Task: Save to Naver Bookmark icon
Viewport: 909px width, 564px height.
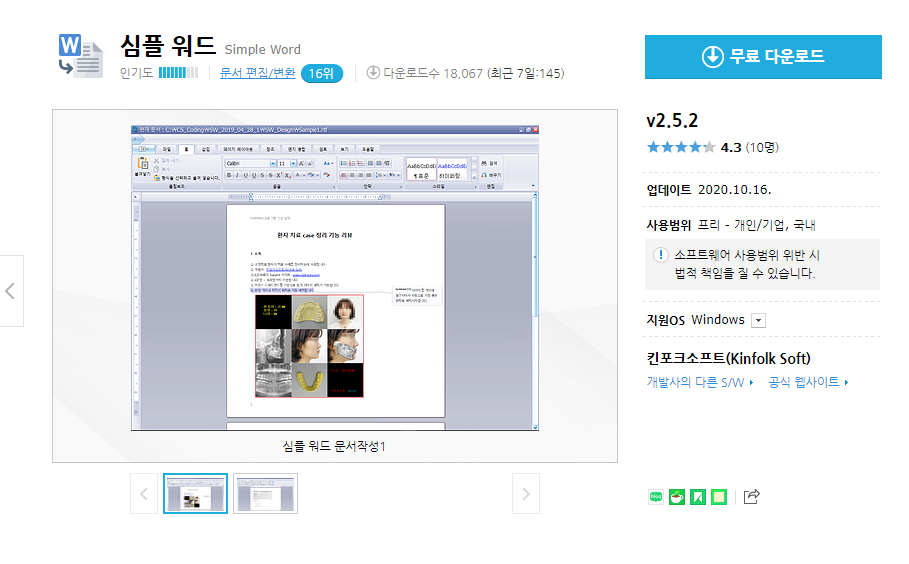Action: tap(698, 497)
